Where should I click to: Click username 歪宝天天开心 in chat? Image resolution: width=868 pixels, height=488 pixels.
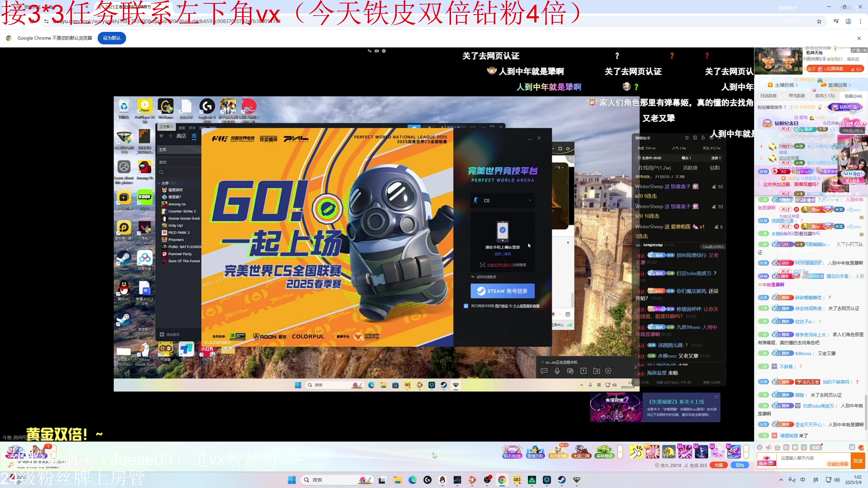808,425
